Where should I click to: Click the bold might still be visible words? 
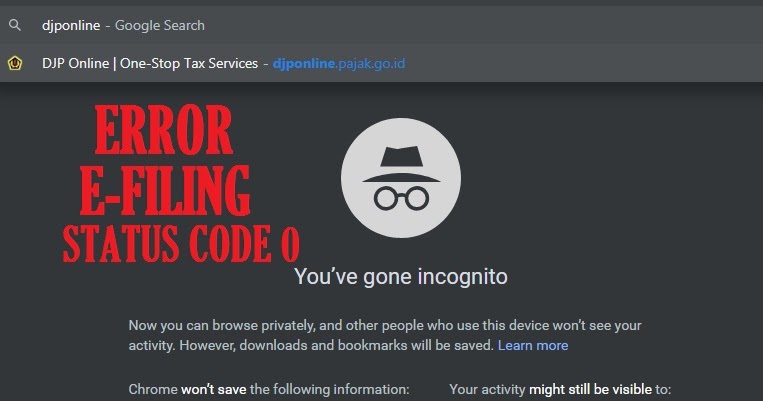click(x=590, y=389)
